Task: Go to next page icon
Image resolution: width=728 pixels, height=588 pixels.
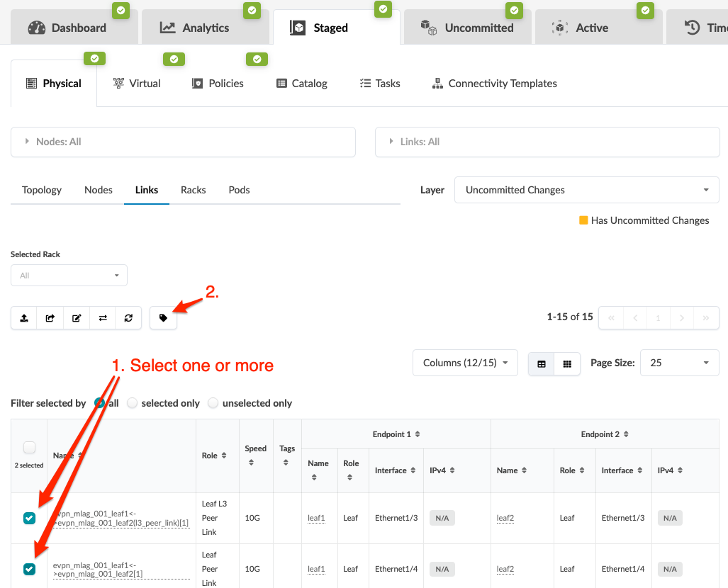Action: pos(682,318)
